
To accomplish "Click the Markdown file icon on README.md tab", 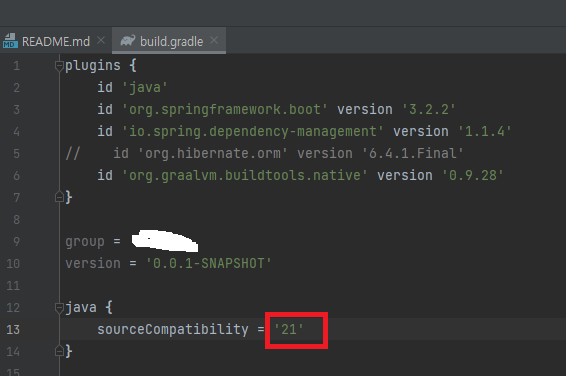I will [x=10, y=40].
